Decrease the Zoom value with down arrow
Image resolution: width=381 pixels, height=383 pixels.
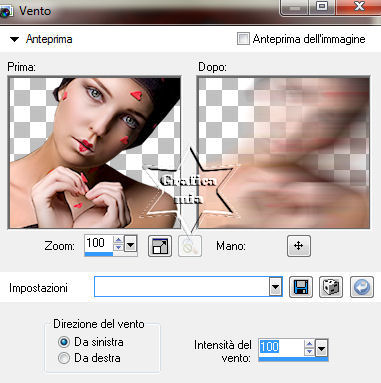click(118, 247)
